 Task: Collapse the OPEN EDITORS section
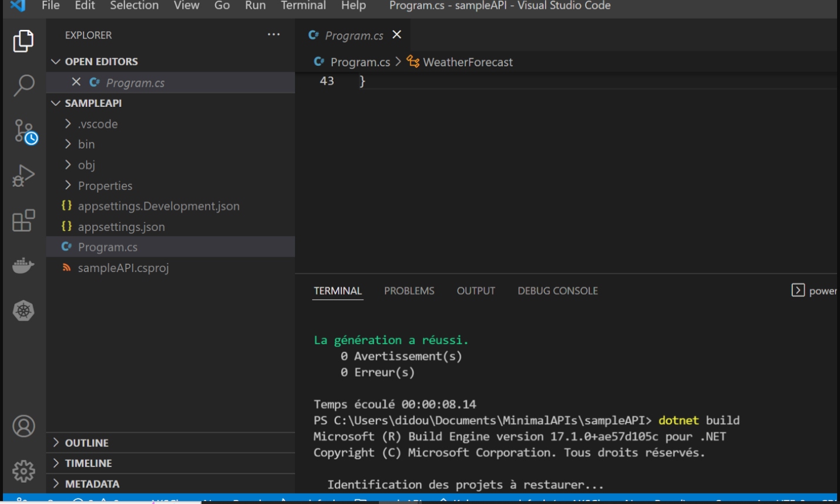101,62
